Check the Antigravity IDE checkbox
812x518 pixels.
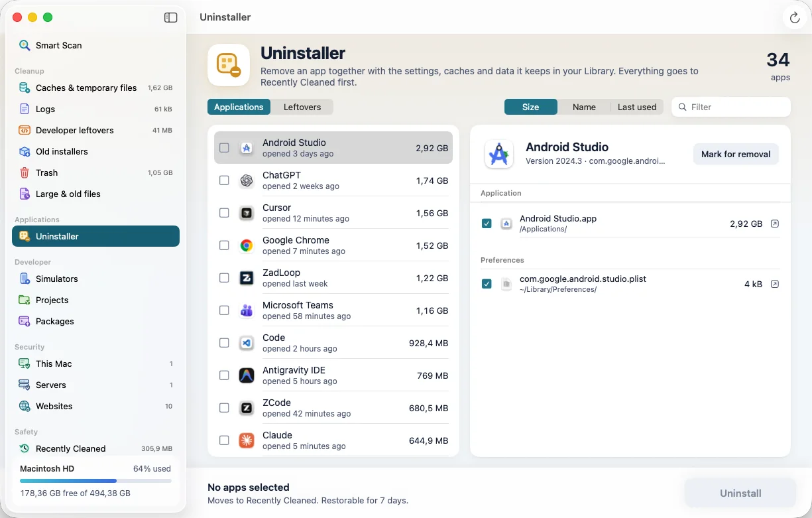[224, 375]
